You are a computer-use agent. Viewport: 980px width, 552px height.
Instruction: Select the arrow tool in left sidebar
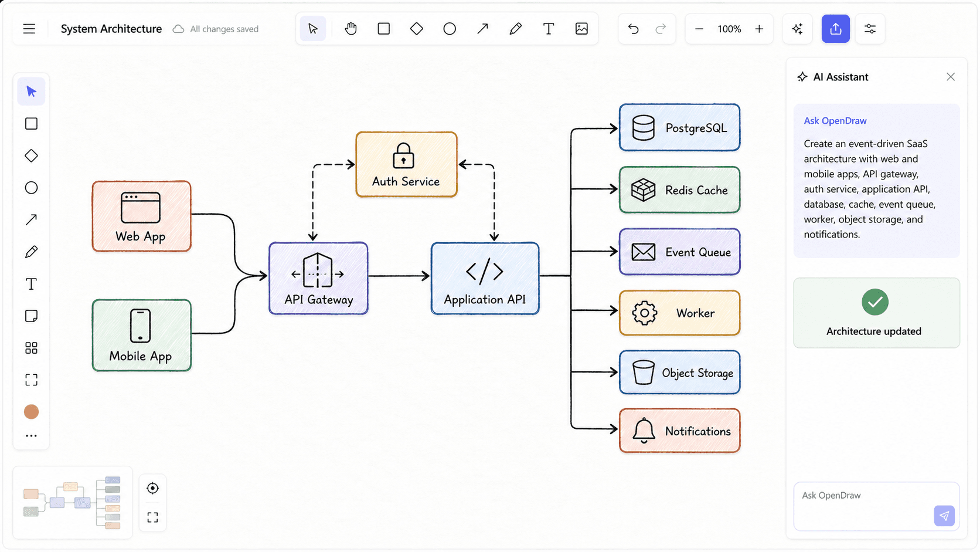(32, 219)
